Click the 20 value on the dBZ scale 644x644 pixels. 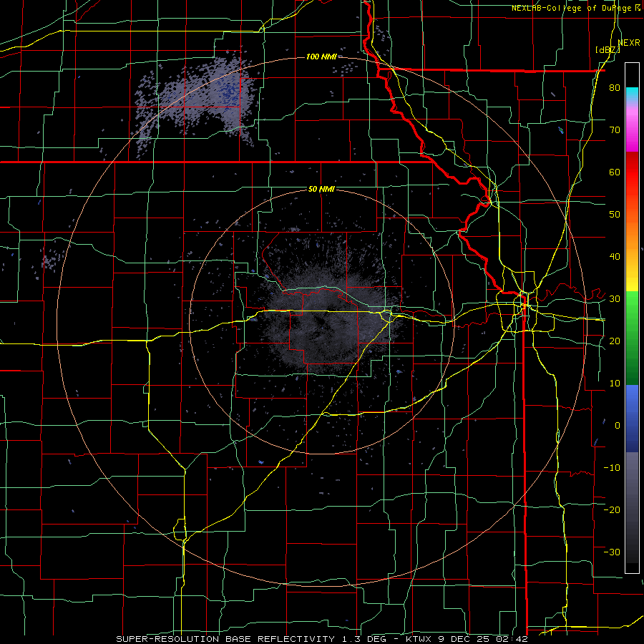pos(615,341)
